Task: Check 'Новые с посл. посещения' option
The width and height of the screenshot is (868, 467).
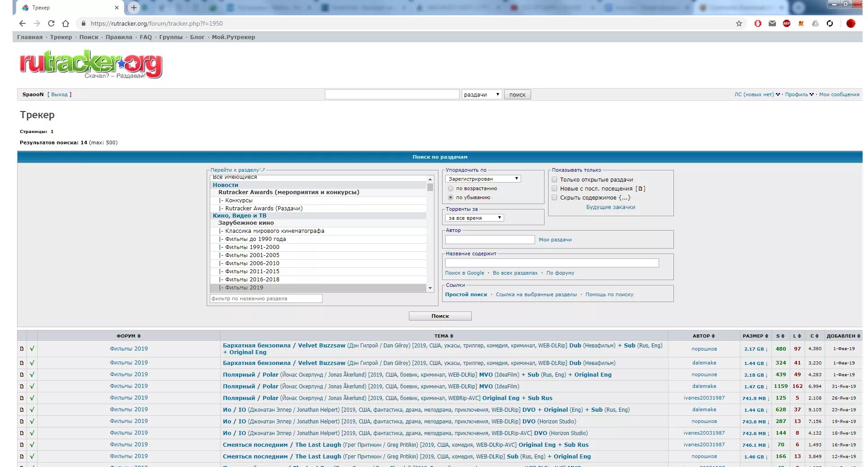Action: click(554, 188)
